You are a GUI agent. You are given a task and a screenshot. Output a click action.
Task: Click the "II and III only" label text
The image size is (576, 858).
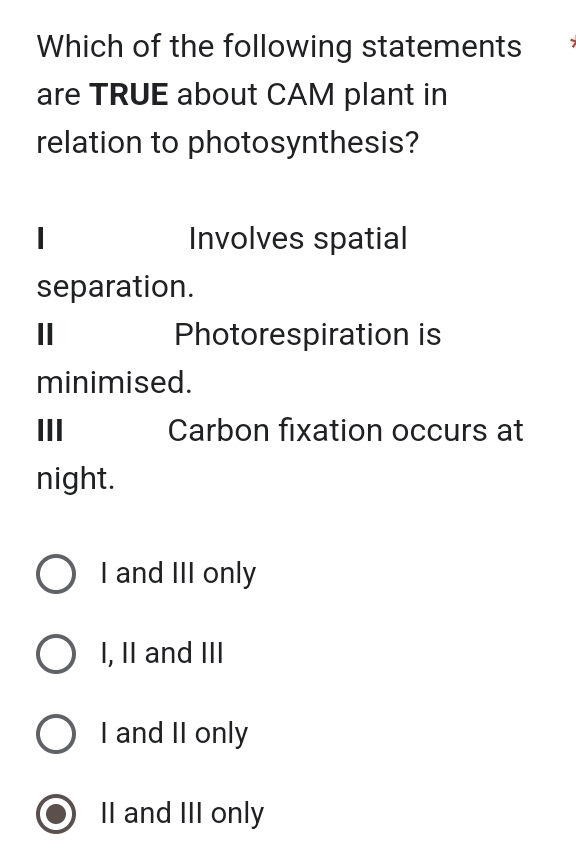181,813
